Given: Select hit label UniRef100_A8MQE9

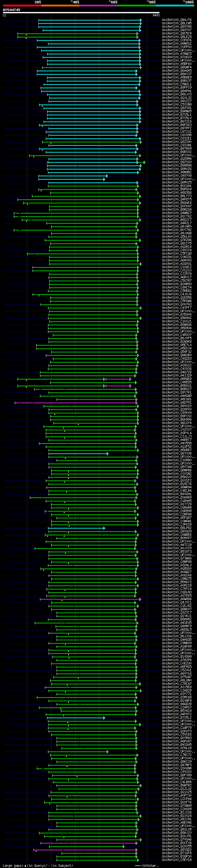Looking at the screenshot, I should click(177, 379).
